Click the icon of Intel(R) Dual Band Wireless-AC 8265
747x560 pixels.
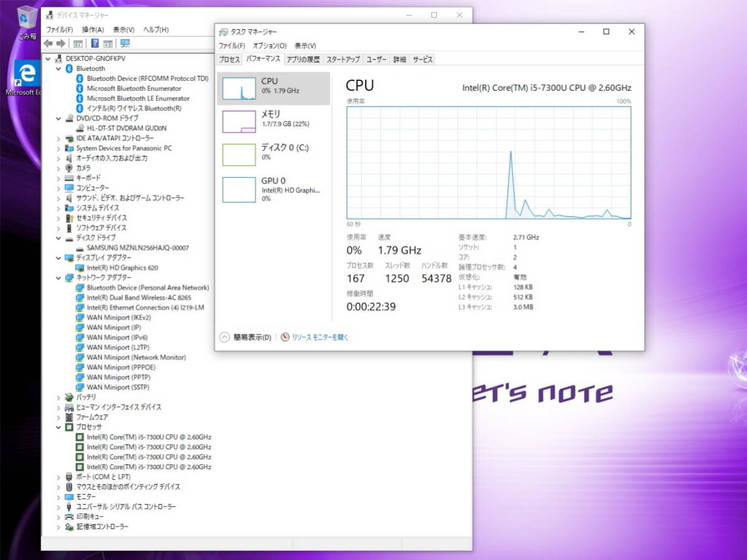80,297
